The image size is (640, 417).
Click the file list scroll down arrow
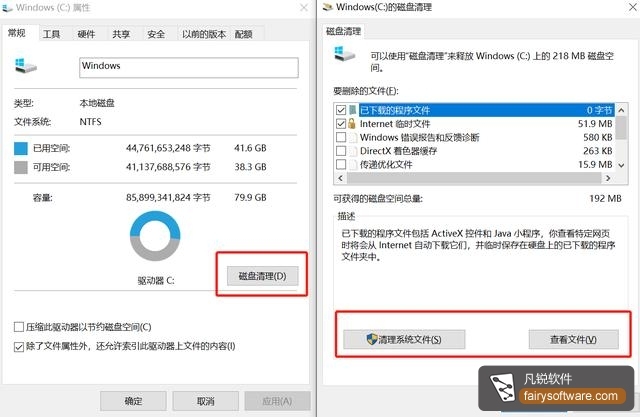[x=621, y=165]
